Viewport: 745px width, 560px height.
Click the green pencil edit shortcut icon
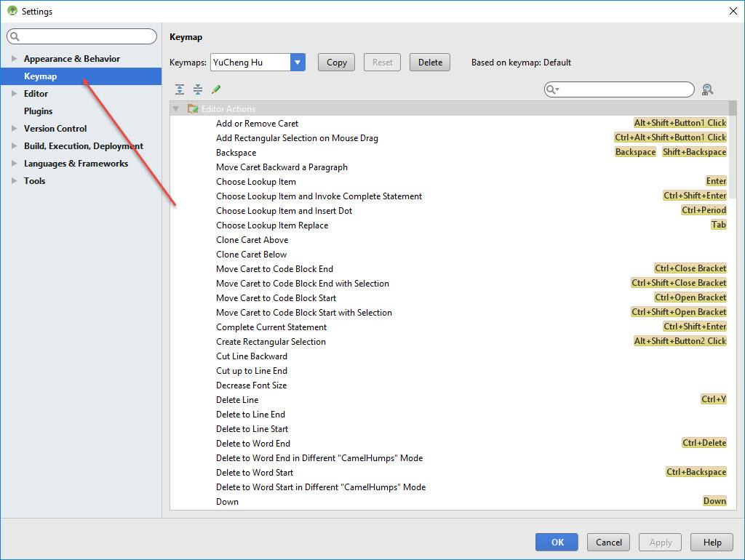pos(216,89)
